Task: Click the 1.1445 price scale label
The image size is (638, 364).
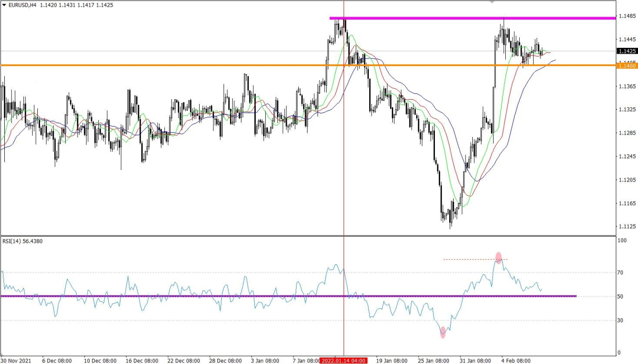Action: pos(627,39)
